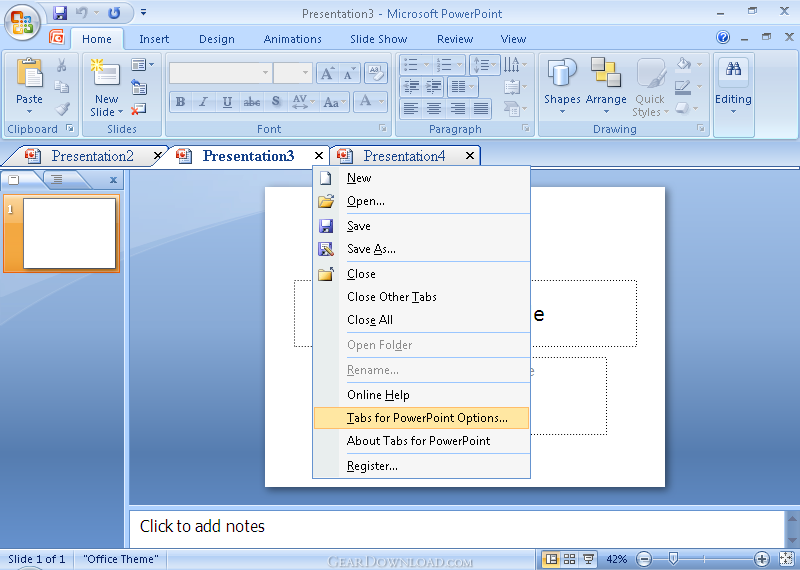Image resolution: width=800 pixels, height=570 pixels.
Task: Switch to the Animations ribbon tab
Action: click(x=292, y=39)
